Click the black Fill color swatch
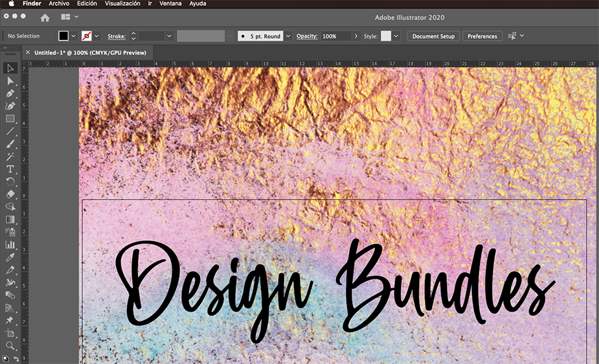Viewport: 599px width, 364px height. pos(63,36)
